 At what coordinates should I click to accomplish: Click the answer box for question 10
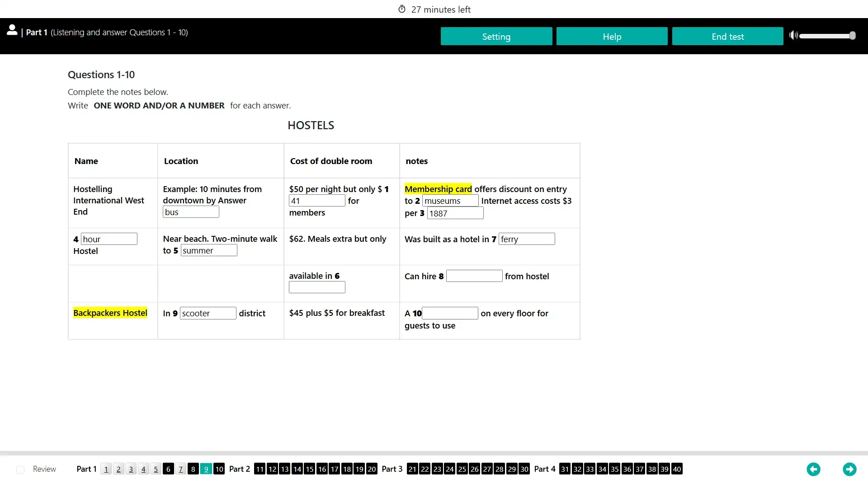coord(449,313)
